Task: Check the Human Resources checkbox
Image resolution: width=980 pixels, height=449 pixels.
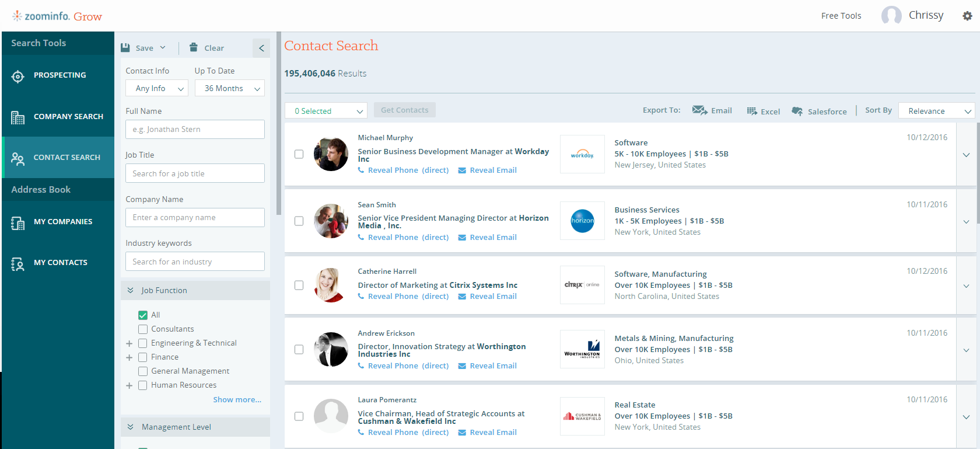Action: click(143, 385)
